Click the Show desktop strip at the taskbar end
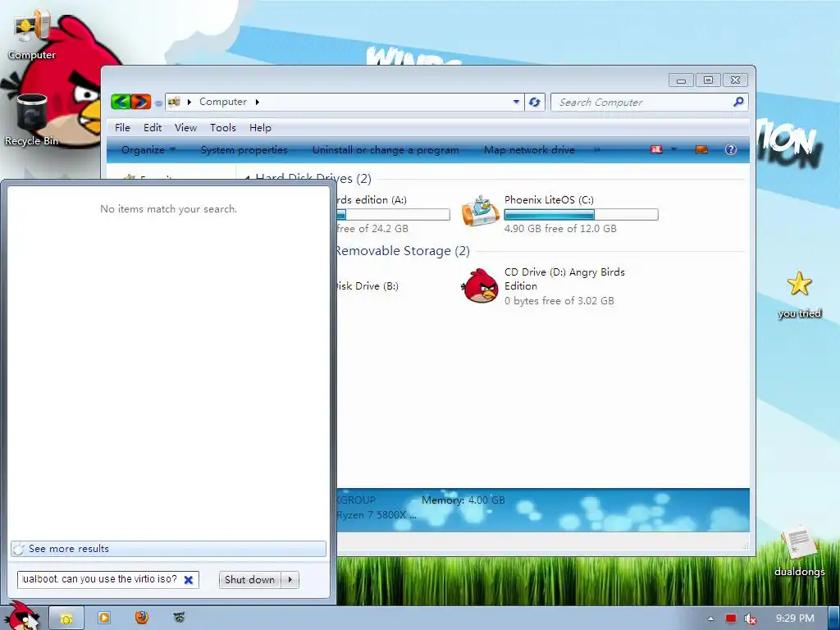The image size is (840, 630). (x=834, y=619)
